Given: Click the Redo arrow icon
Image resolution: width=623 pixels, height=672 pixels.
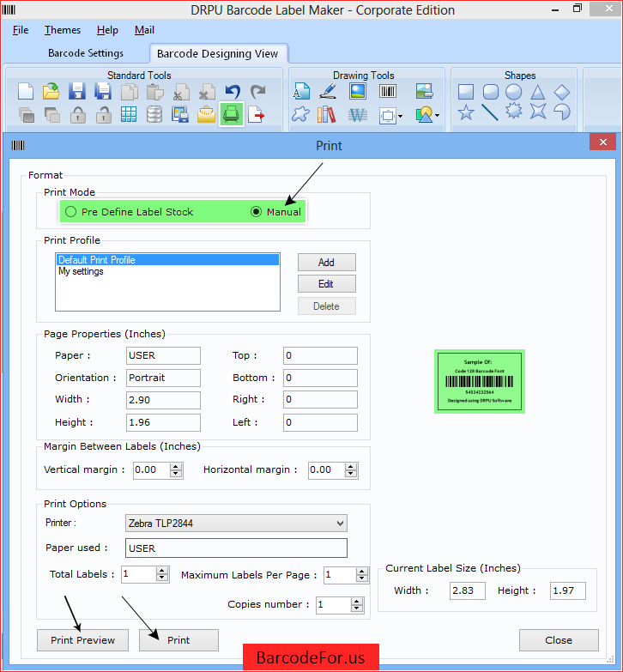Looking at the screenshot, I should point(257,92).
